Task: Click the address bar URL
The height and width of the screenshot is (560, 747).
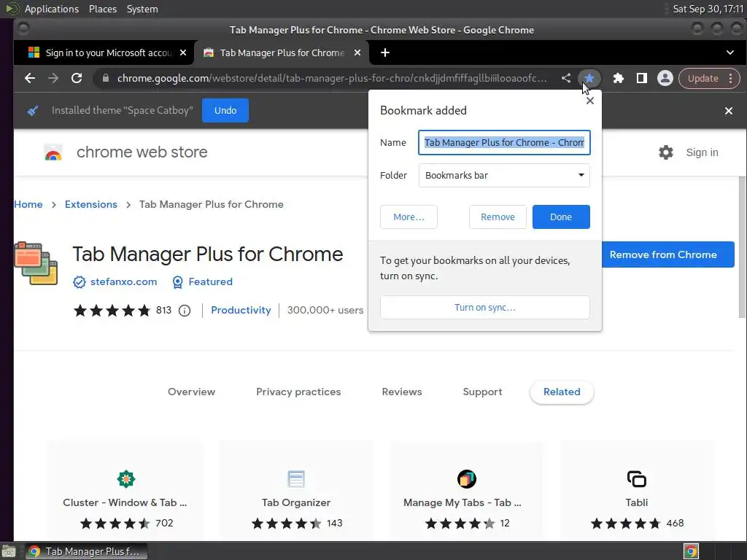Action: (x=332, y=78)
